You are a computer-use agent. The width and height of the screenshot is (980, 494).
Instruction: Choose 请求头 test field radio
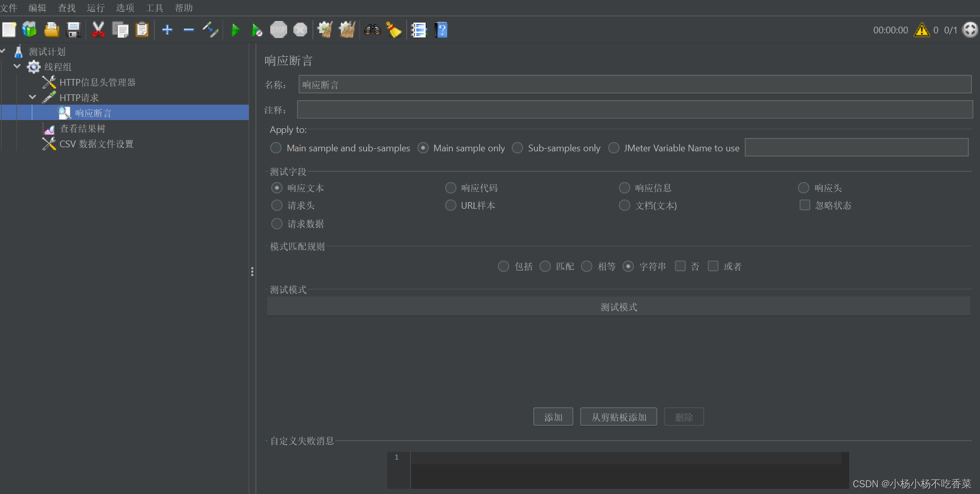277,205
